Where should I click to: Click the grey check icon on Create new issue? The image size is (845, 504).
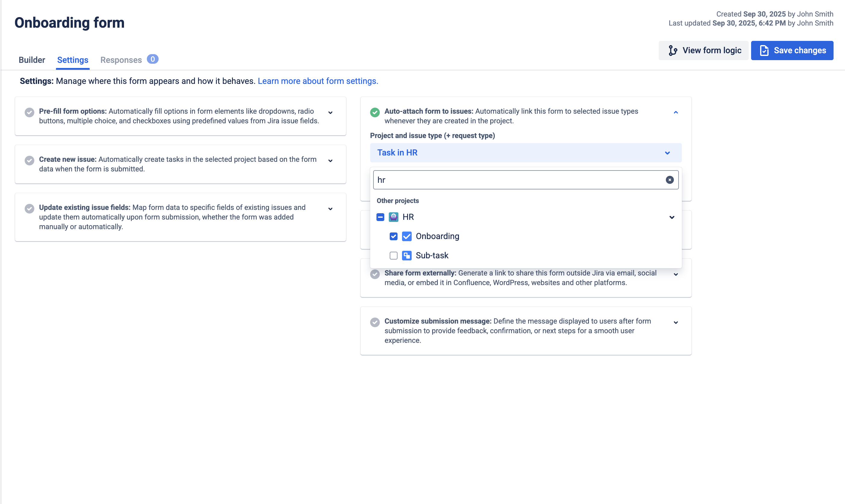point(29,161)
